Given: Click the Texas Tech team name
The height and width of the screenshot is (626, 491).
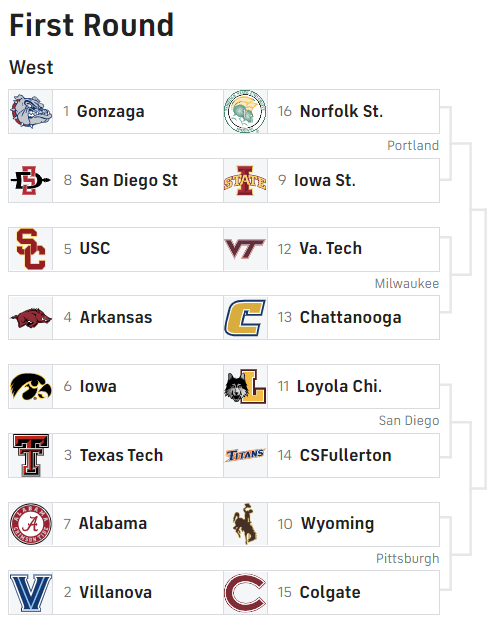Looking at the screenshot, I should coord(121,455).
